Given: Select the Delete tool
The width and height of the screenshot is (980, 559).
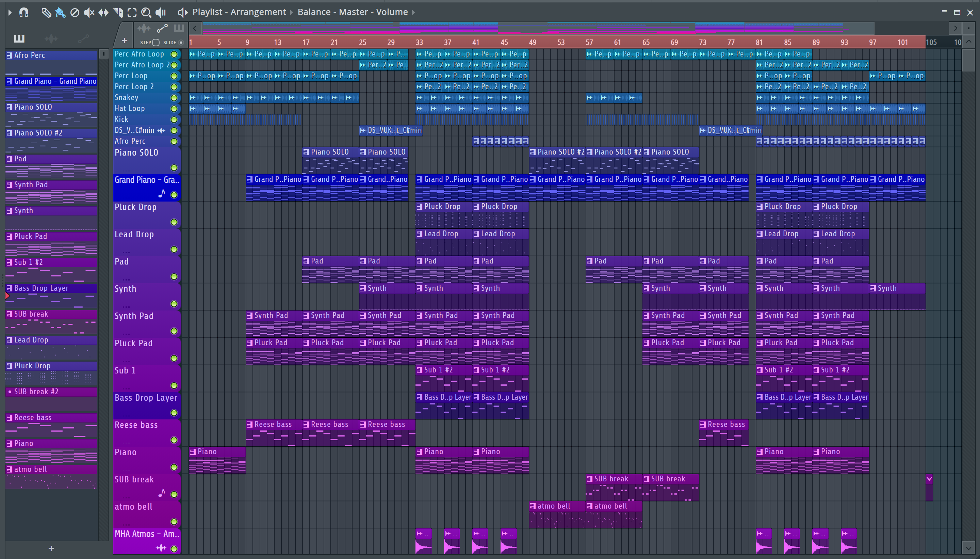Looking at the screenshot, I should tap(75, 12).
